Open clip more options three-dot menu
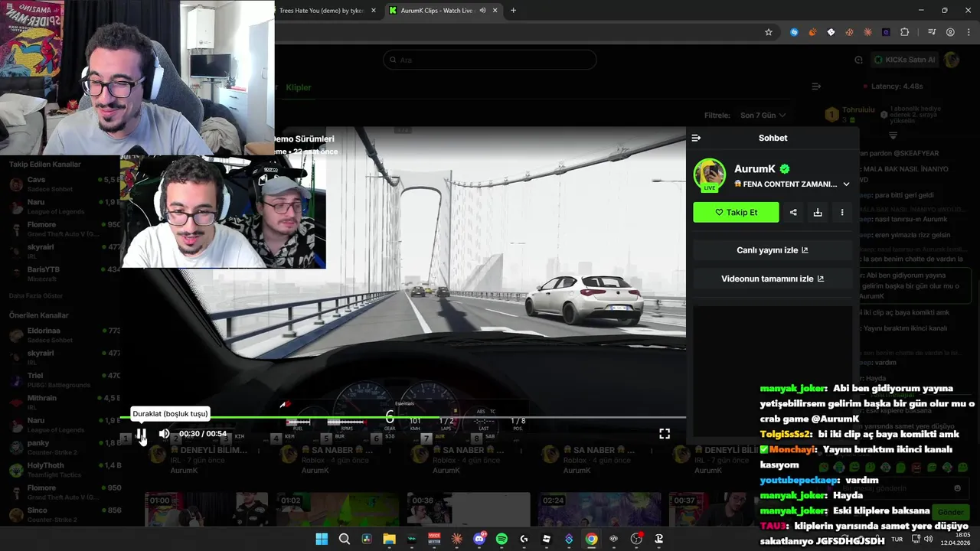The image size is (980, 551). pos(842,212)
